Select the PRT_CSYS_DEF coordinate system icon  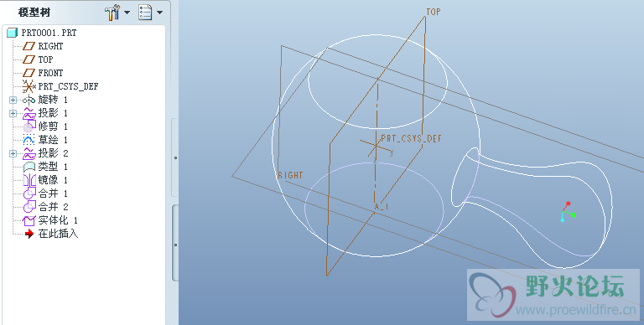point(29,86)
